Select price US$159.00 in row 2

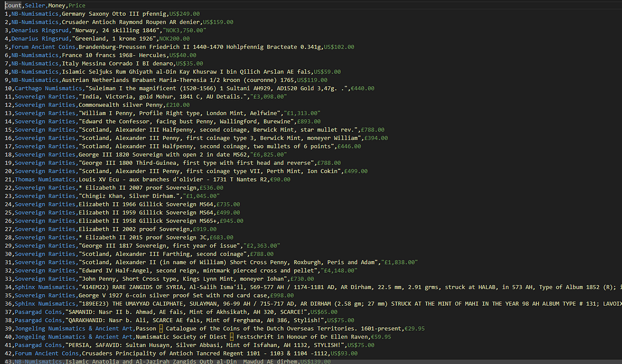point(218,22)
